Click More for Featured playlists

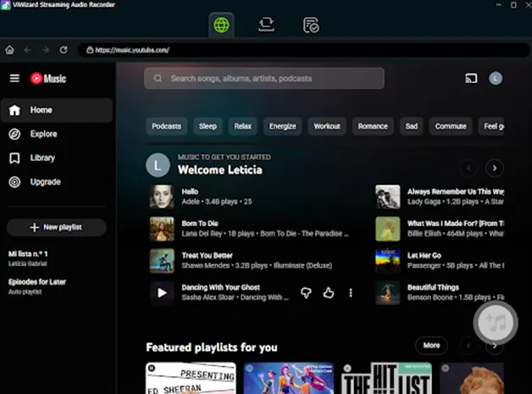[431, 346]
